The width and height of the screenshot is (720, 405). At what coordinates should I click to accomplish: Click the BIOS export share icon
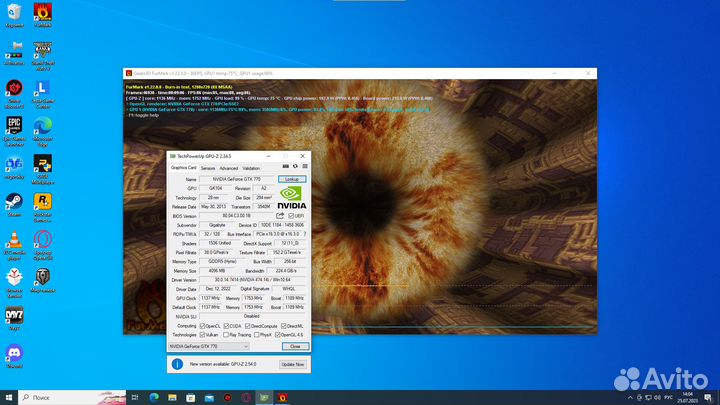point(280,215)
